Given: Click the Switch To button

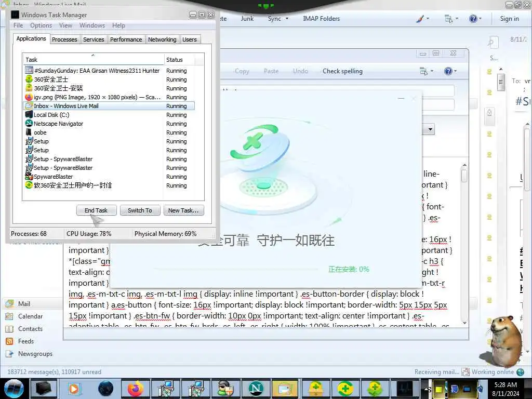Looking at the screenshot, I should [x=140, y=210].
